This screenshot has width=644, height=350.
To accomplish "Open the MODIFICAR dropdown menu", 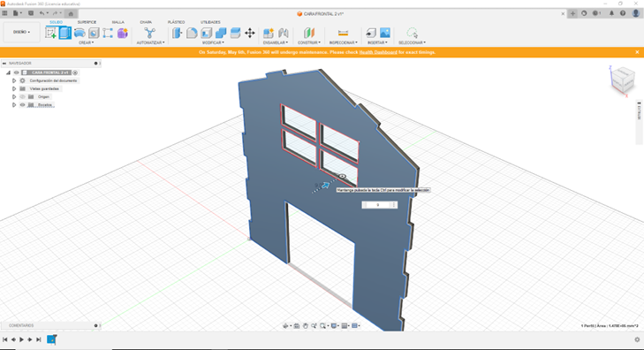I will (213, 42).
